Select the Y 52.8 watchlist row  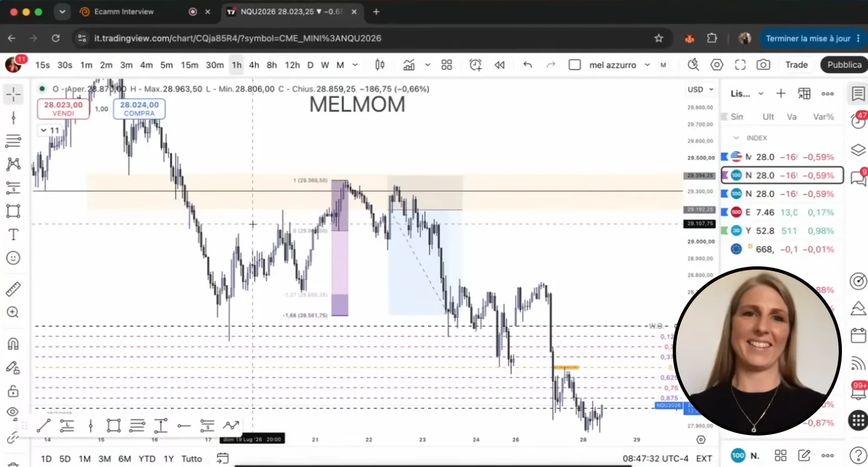782,231
